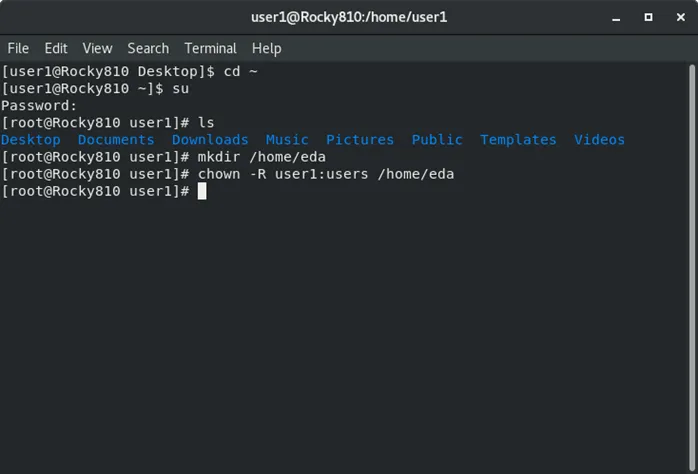Viewport: 698px width, 474px height.
Task: Click the cursor block at the current prompt
Action: coord(202,191)
